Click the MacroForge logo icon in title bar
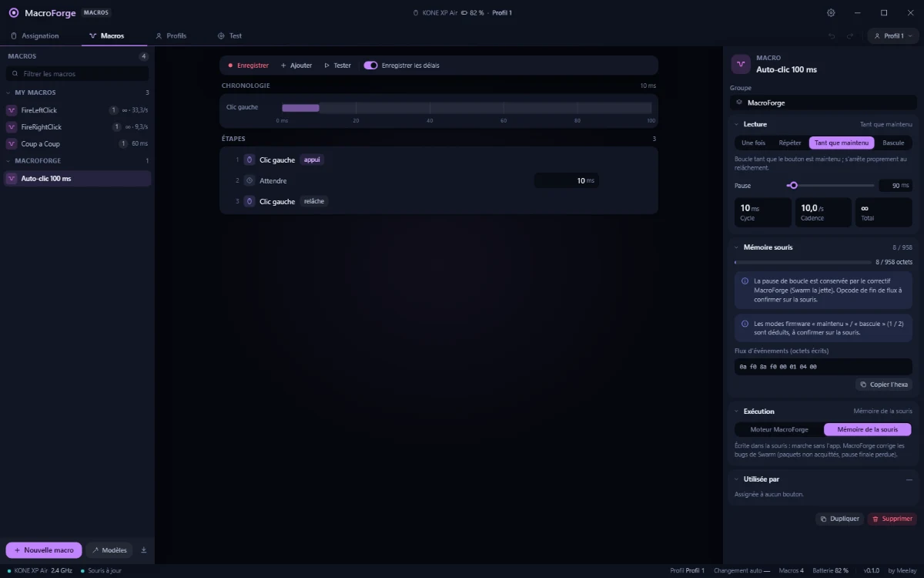The height and width of the screenshot is (578, 924). pyautogui.click(x=14, y=13)
